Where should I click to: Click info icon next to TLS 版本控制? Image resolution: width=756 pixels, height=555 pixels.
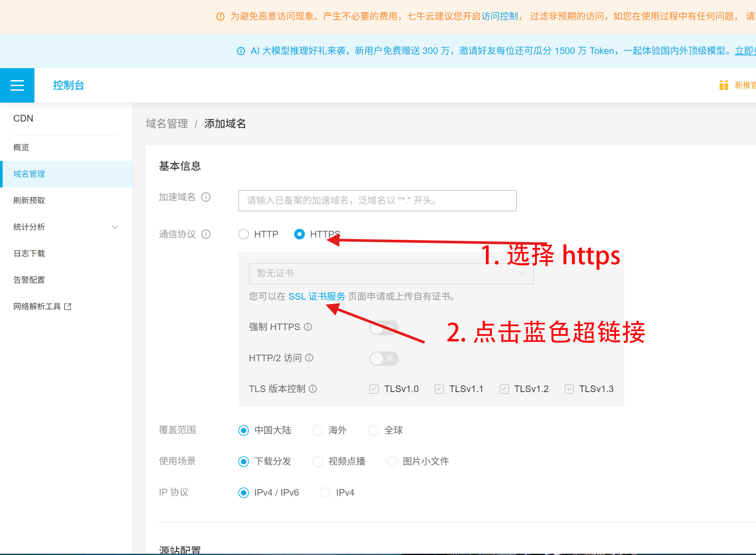313,389
